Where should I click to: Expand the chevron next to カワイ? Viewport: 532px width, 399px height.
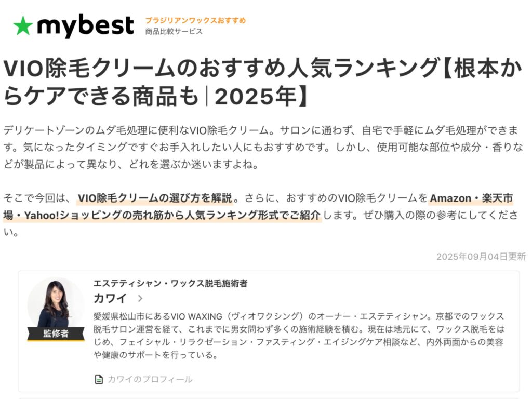(140, 298)
